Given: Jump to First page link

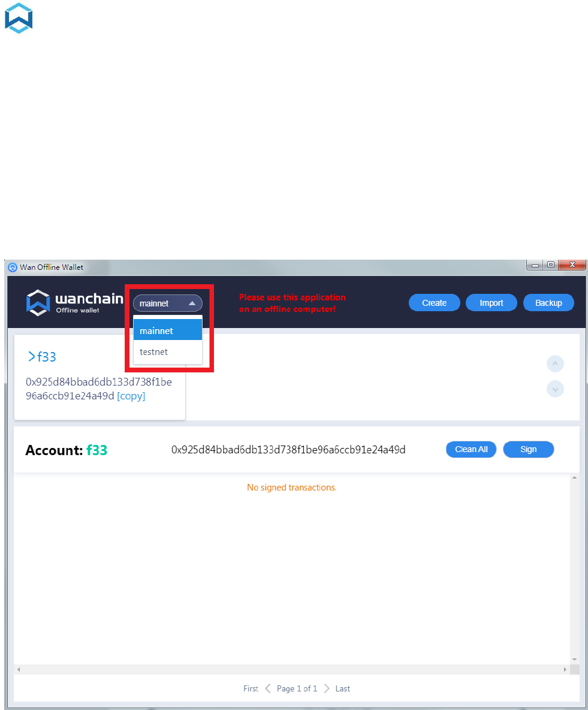Looking at the screenshot, I should tap(251, 688).
